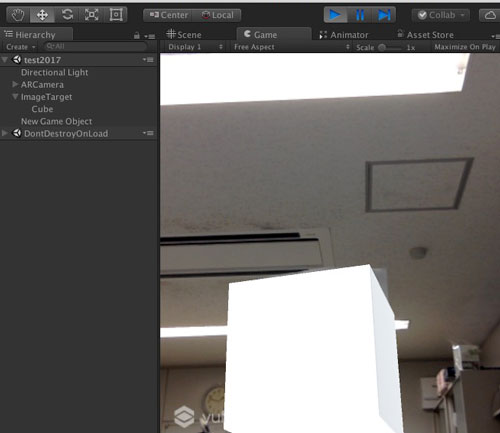Open the Display 1 dropdown

(195, 47)
